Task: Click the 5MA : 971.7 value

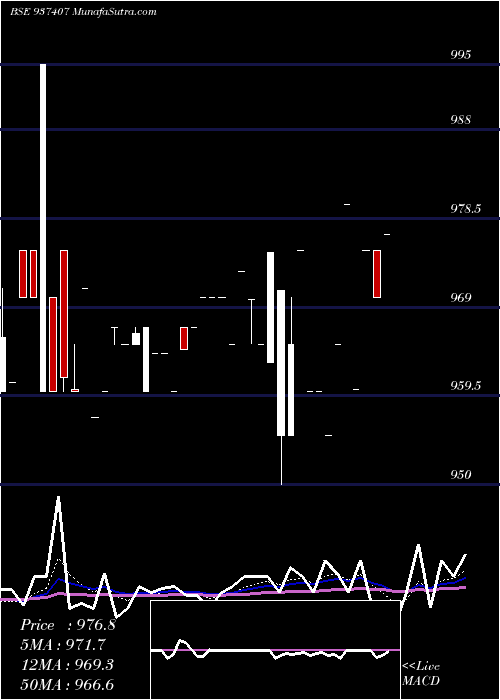Action: coord(63,645)
